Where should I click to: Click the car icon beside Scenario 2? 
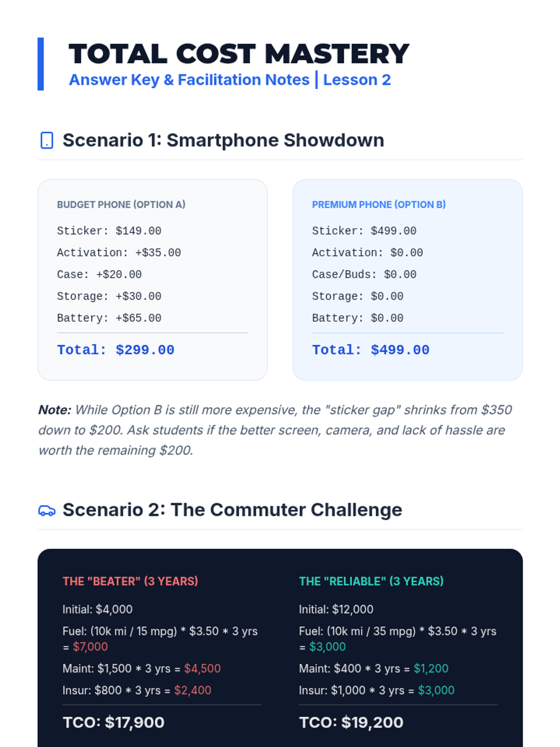[47, 510]
